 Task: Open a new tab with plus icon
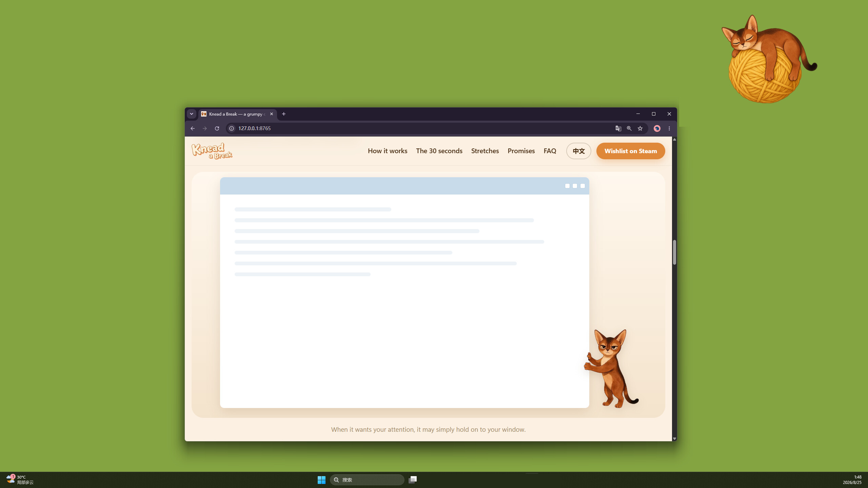point(284,114)
